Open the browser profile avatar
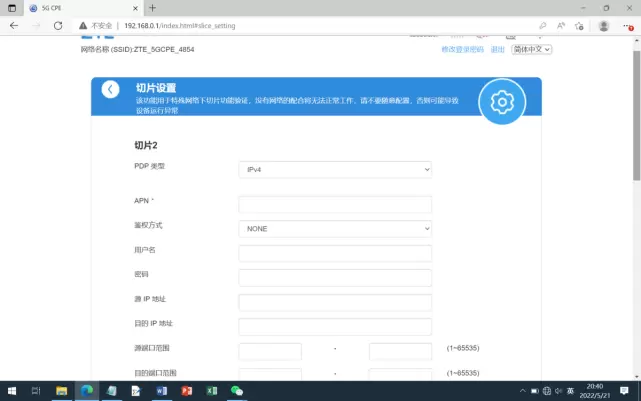 point(603,25)
